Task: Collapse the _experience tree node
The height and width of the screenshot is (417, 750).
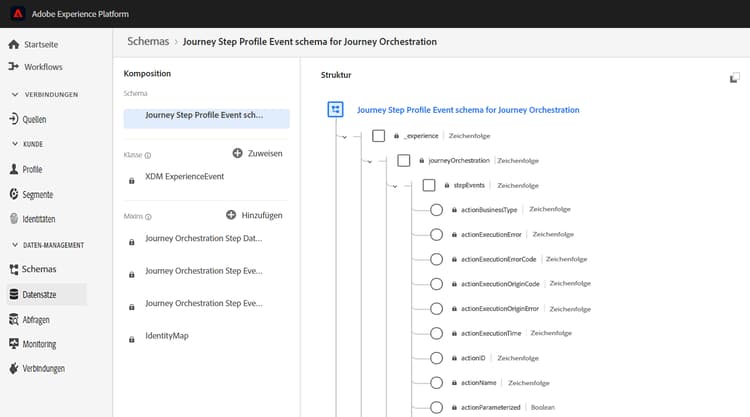Action: (x=344, y=135)
